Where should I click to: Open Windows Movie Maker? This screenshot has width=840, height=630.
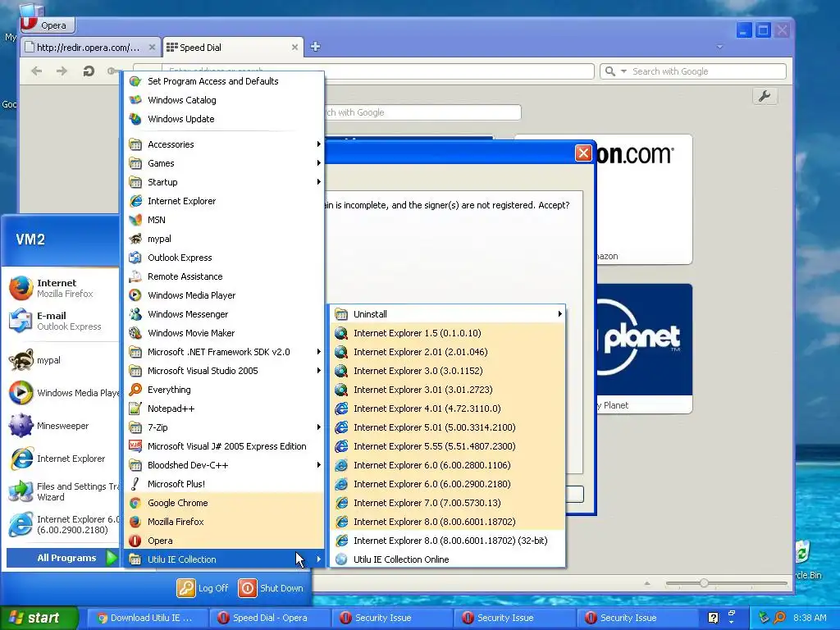(225, 333)
